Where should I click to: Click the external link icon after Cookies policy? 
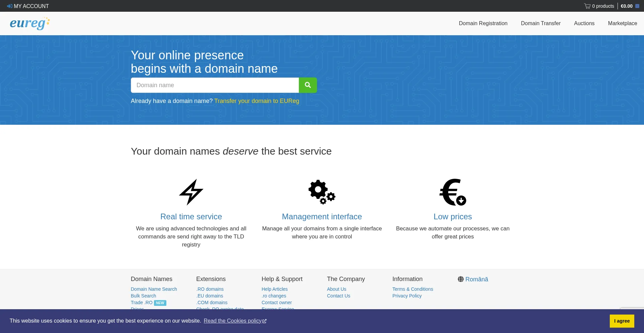tap(265, 321)
